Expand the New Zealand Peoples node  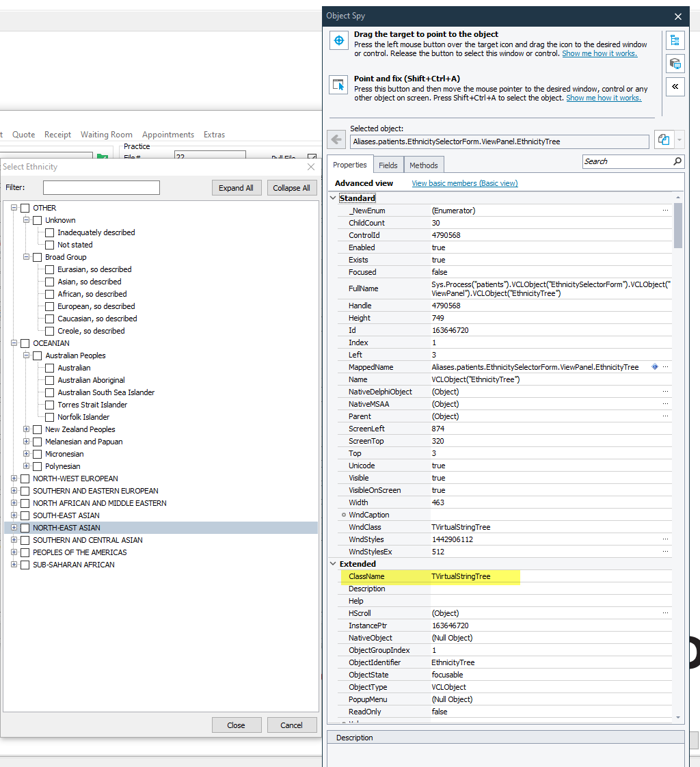[x=27, y=429]
